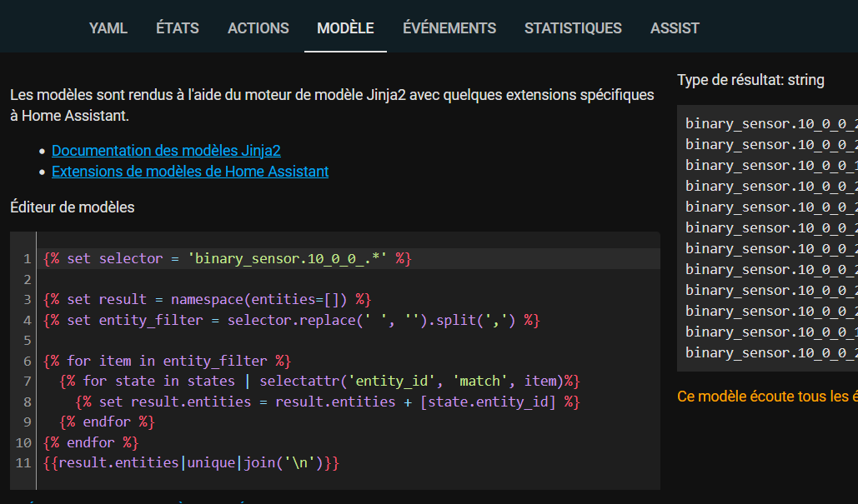Open the ASSIST tab
858x504 pixels.
click(x=675, y=27)
